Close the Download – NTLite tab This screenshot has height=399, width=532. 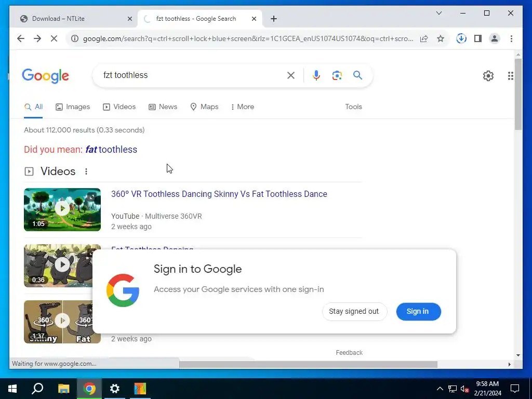(x=129, y=19)
